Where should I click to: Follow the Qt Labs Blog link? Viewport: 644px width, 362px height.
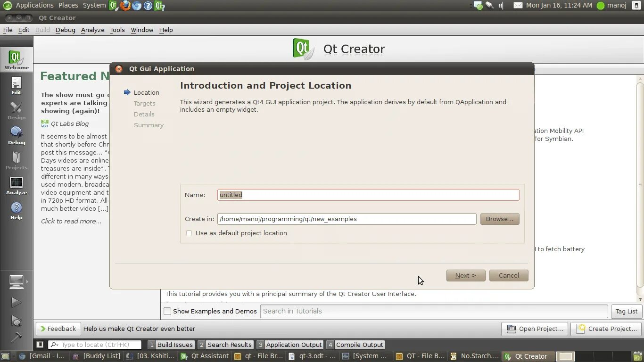(x=70, y=123)
